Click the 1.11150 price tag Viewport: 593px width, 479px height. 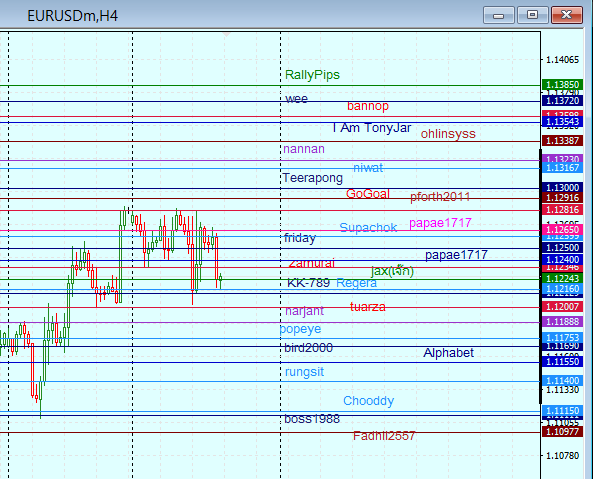point(562,411)
